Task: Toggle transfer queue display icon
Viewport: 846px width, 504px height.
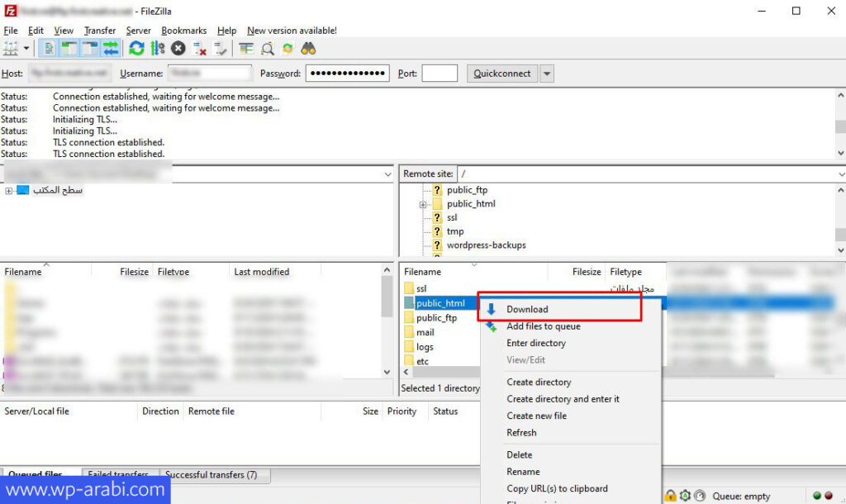Action: click(111, 49)
